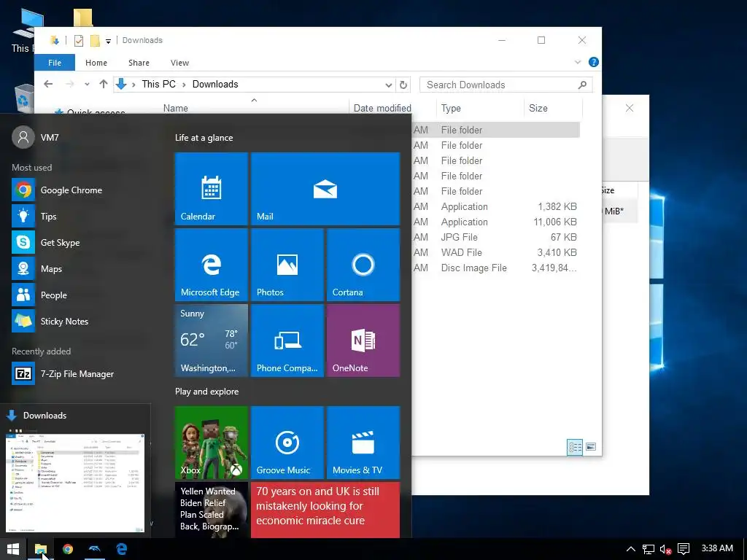Open the Share ribbon tab
The height and width of the screenshot is (560, 747).
click(x=139, y=63)
